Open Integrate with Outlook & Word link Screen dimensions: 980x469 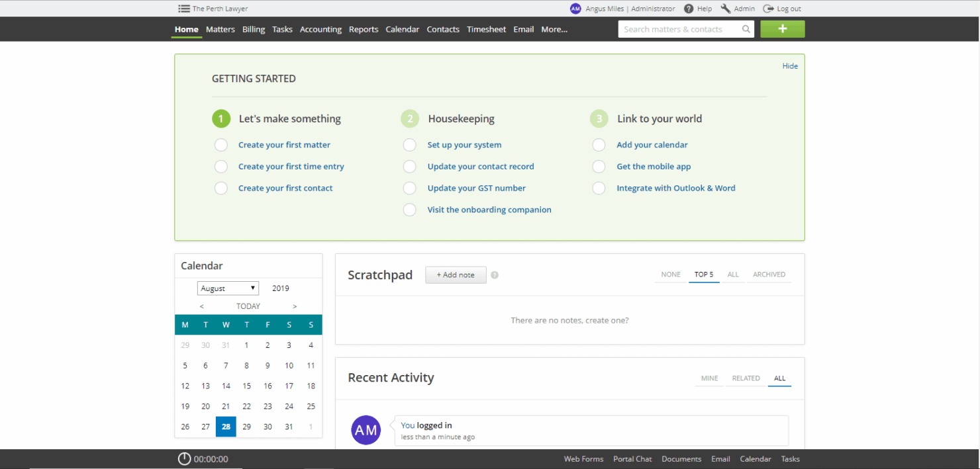[x=676, y=189]
